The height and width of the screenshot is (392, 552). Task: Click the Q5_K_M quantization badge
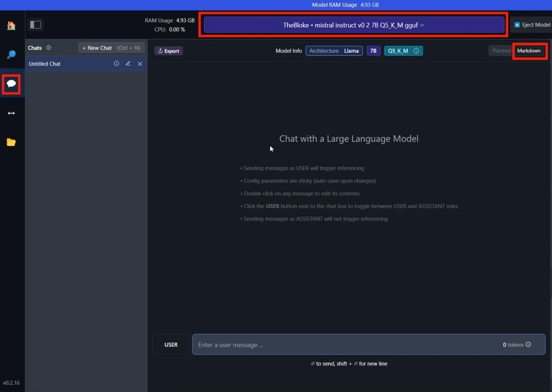coord(403,51)
